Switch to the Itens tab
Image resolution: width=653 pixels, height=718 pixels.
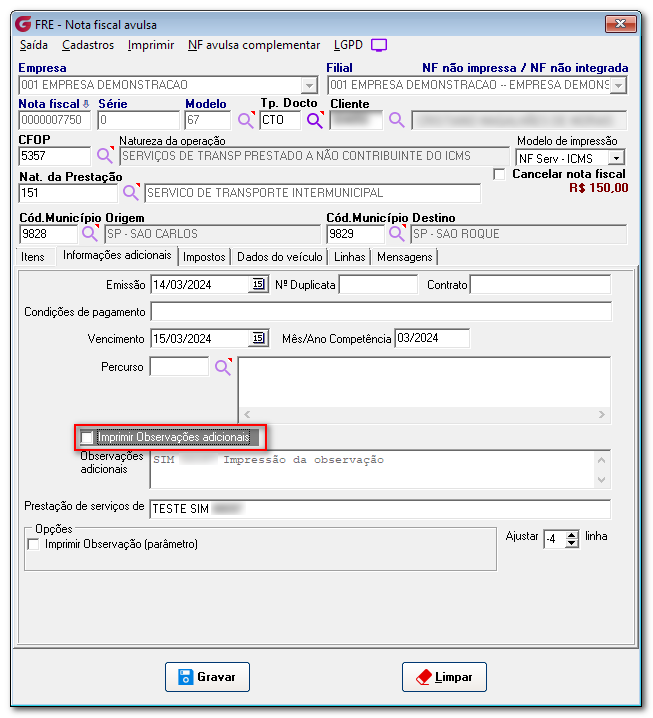tap(33, 257)
